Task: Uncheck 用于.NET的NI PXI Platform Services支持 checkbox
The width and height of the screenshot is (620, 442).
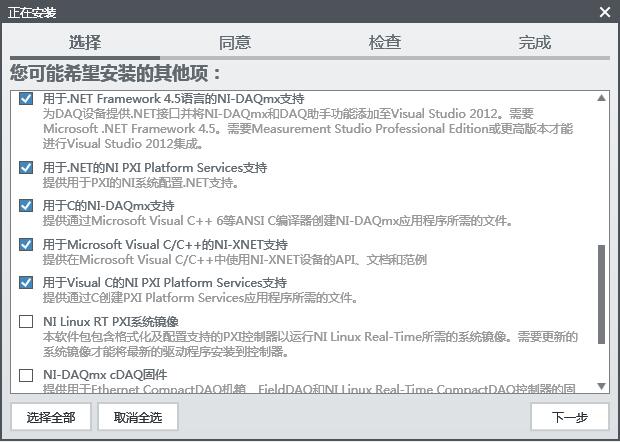Action: (26, 168)
